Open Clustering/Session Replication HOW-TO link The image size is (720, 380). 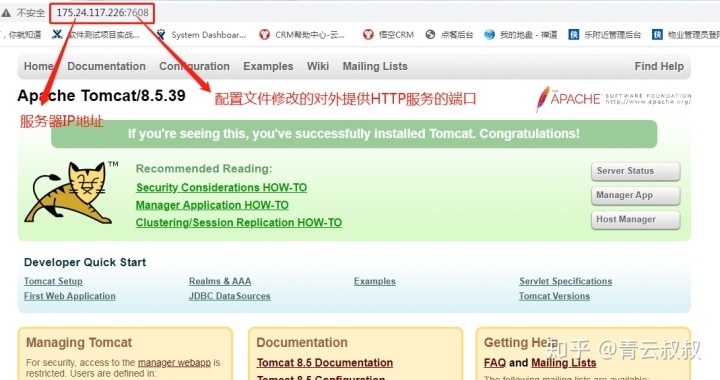click(x=239, y=223)
